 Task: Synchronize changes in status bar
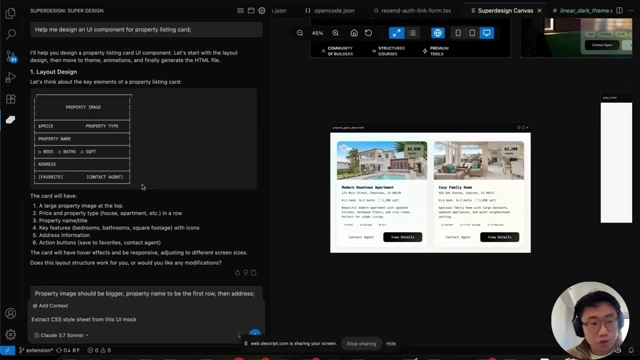tap(68, 350)
